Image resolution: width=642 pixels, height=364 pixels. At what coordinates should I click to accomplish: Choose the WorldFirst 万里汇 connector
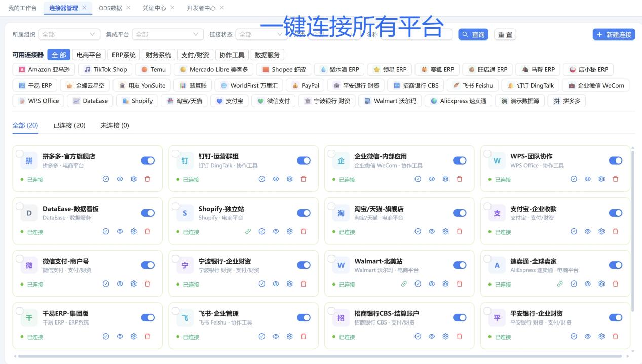tap(249, 85)
